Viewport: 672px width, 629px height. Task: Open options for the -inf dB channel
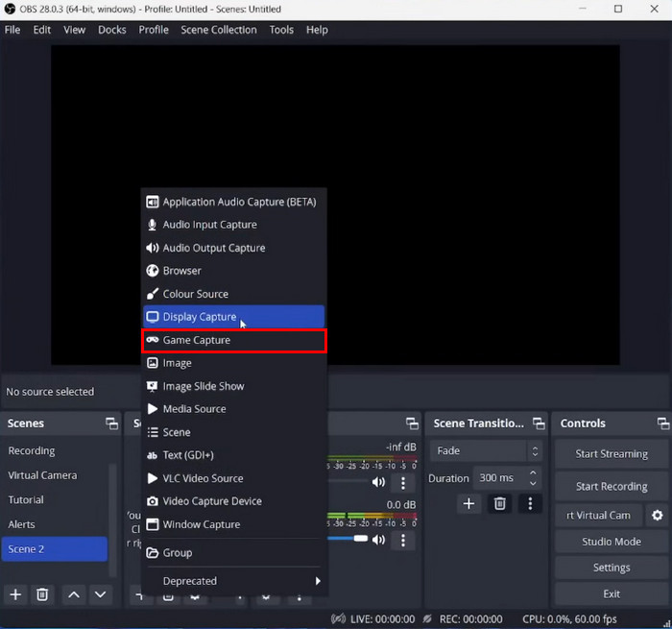[x=403, y=483]
